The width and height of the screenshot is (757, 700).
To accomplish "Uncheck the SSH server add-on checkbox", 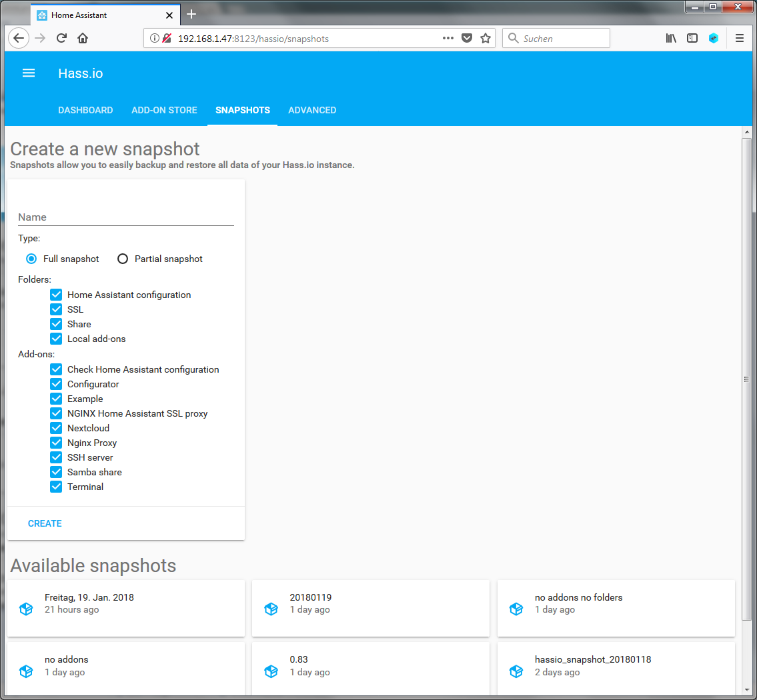I will tap(56, 457).
